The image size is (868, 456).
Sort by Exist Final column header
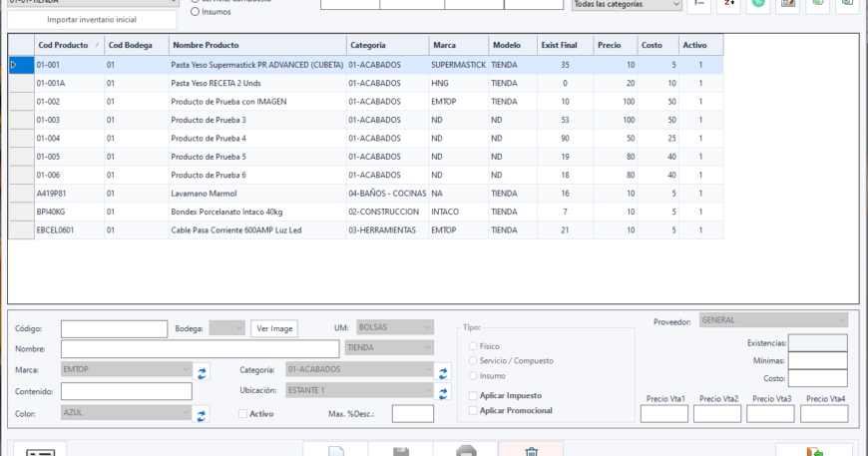[565, 45]
